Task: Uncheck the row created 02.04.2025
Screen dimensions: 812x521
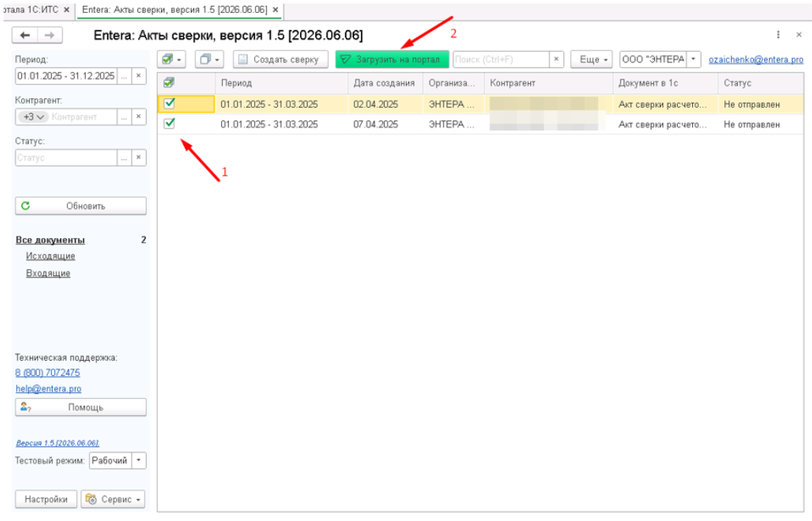Action: pyautogui.click(x=169, y=104)
